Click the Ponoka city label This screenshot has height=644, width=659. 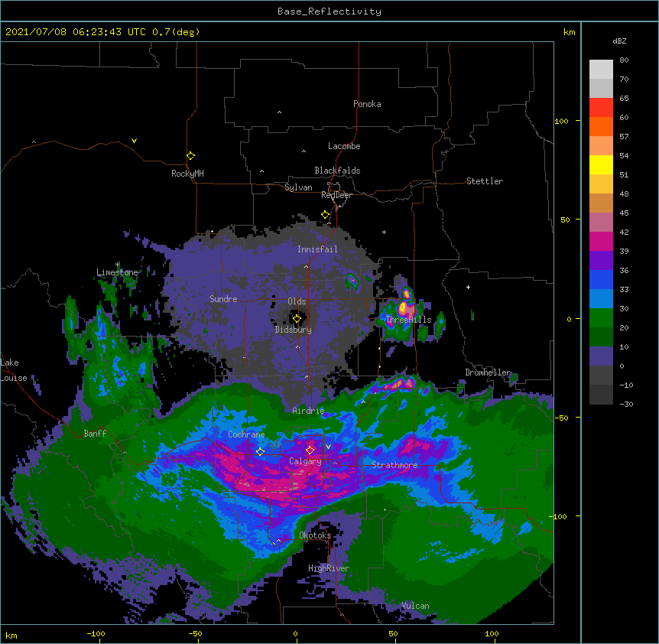367,104
